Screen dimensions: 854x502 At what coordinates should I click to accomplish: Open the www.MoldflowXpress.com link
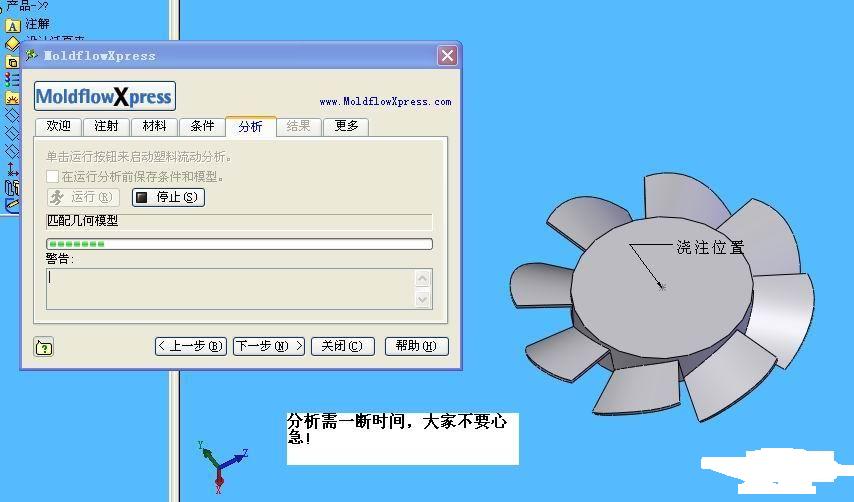(385, 102)
